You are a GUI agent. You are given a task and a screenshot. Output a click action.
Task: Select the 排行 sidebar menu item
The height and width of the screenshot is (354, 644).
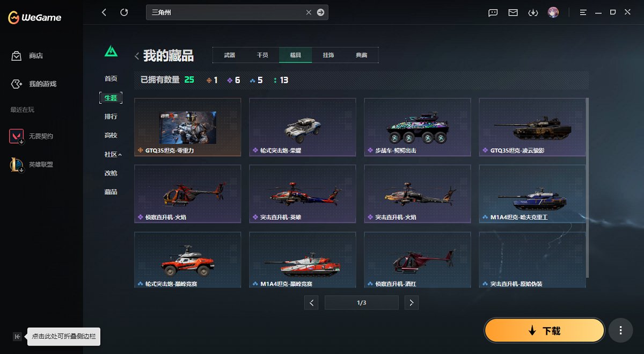[x=110, y=117]
